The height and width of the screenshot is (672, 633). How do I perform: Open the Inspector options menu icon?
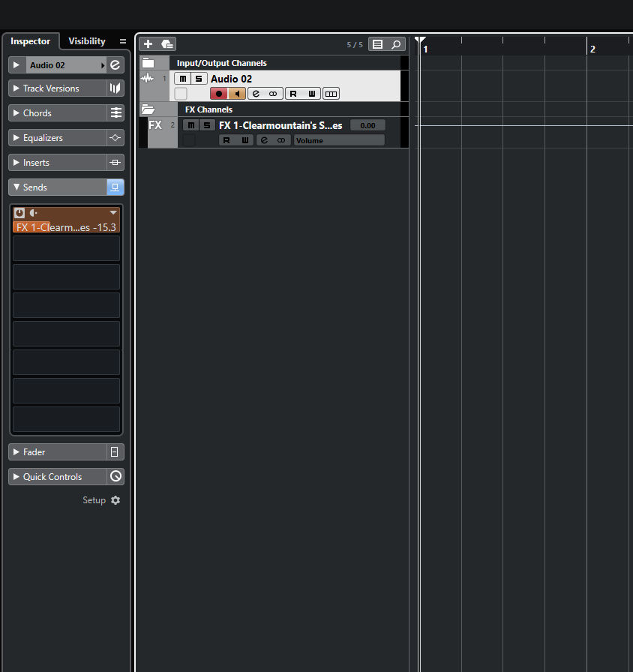[x=123, y=41]
